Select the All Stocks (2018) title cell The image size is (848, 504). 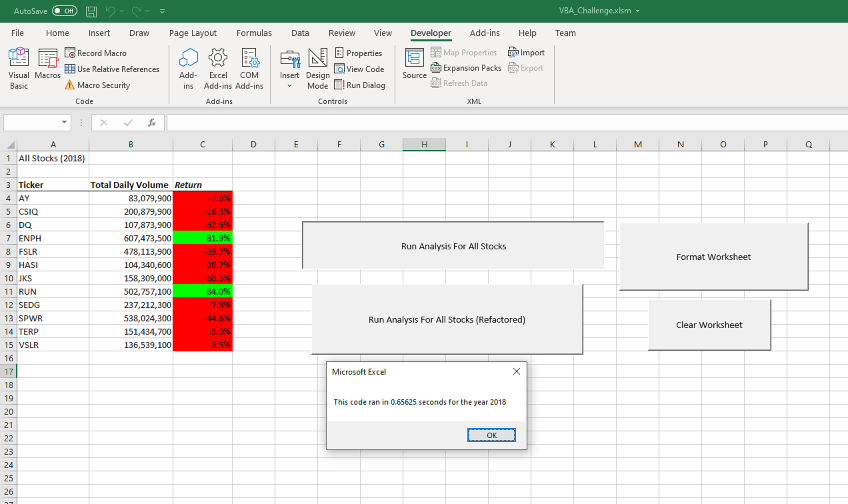tap(53, 158)
